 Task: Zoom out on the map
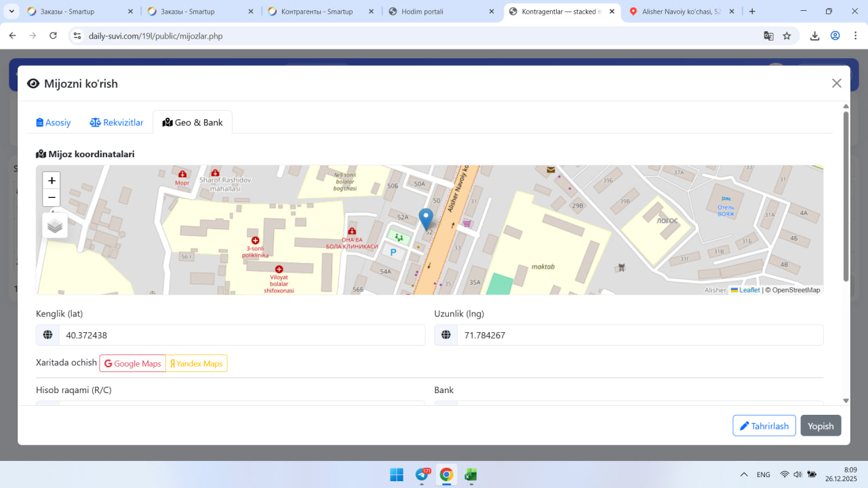pyautogui.click(x=52, y=198)
